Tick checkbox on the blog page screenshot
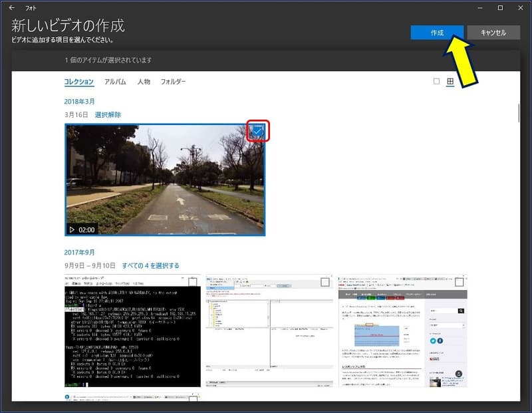Viewport: 532px width, 413px height. point(460,282)
